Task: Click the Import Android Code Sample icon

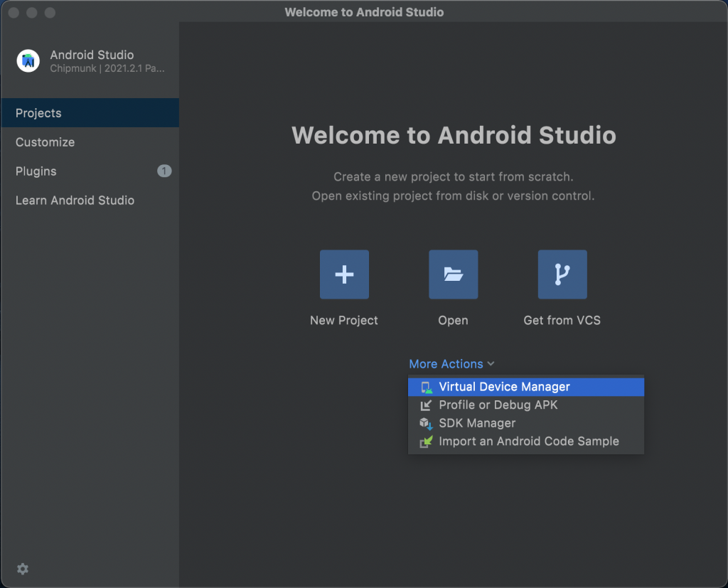Action: tap(426, 442)
